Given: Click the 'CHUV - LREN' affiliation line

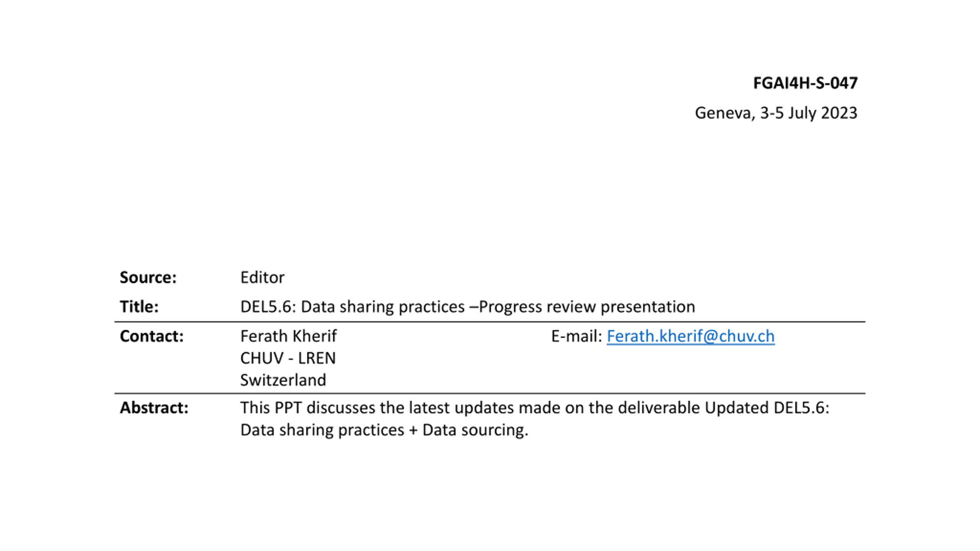Looking at the screenshot, I should (288, 358).
